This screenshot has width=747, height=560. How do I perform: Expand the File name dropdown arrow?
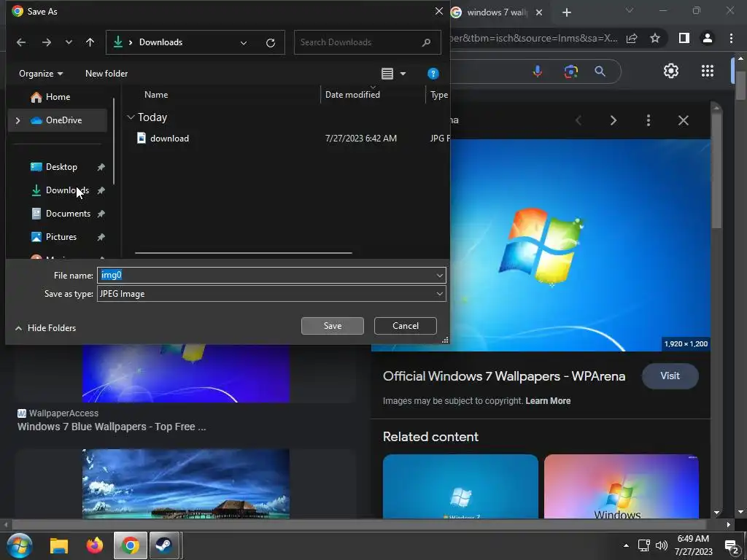coord(439,275)
